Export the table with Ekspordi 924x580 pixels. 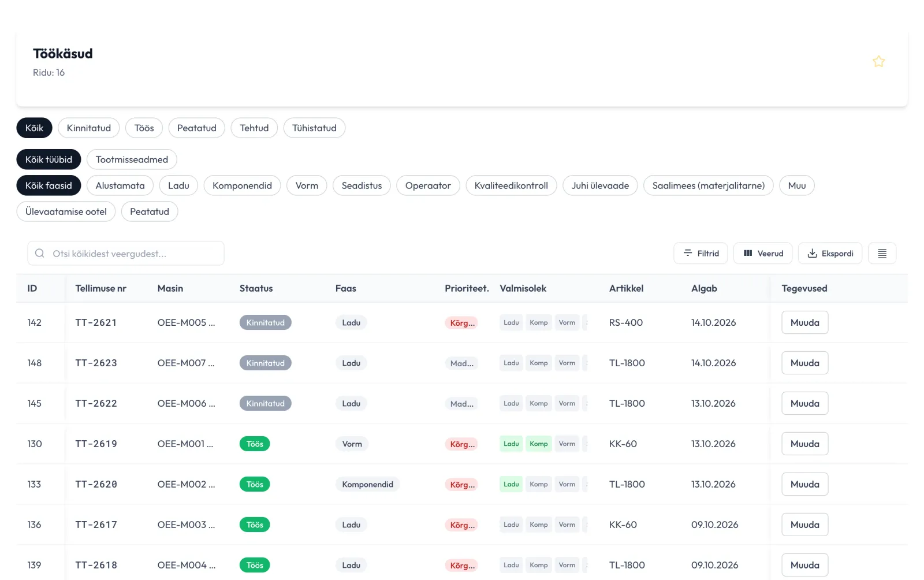click(830, 253)
